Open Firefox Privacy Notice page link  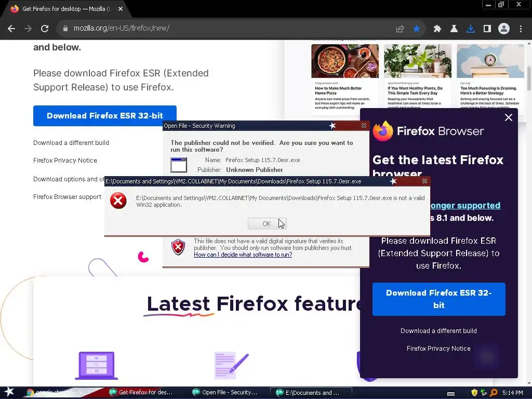(65, 161)
